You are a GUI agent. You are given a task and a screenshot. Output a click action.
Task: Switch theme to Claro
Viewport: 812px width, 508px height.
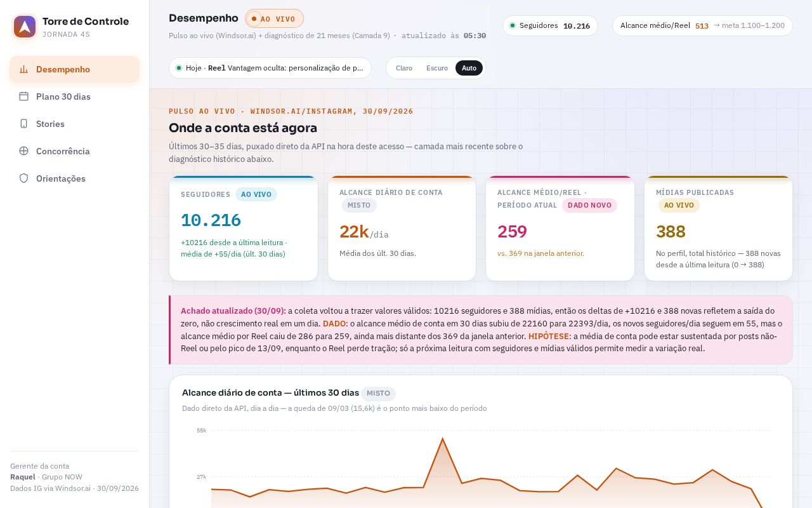[404, 68]
